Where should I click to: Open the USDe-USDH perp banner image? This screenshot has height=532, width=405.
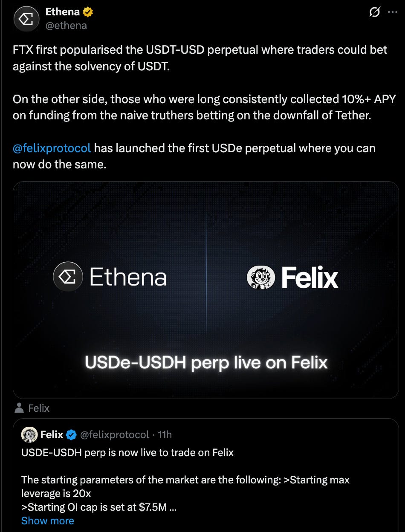click(206, 290)
